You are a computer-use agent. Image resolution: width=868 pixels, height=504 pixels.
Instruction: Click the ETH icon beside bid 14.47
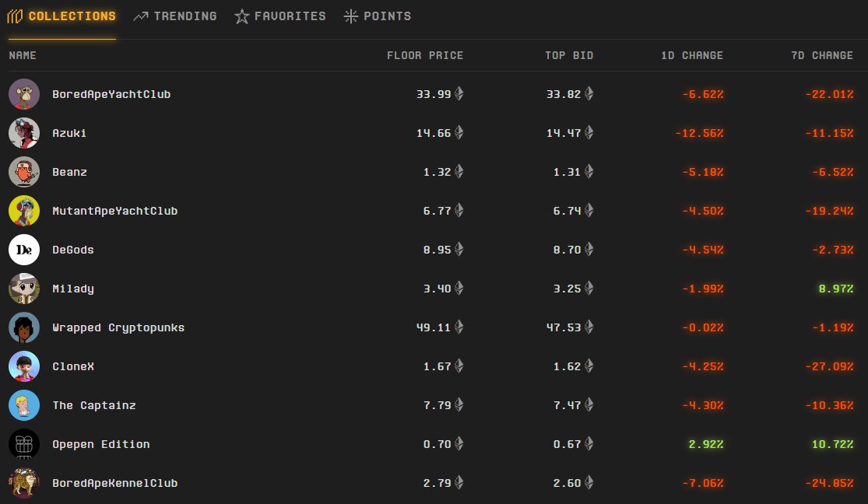click(589, 132)
